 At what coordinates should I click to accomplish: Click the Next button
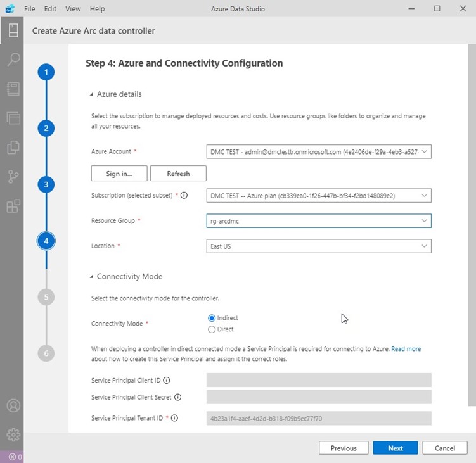396,448
